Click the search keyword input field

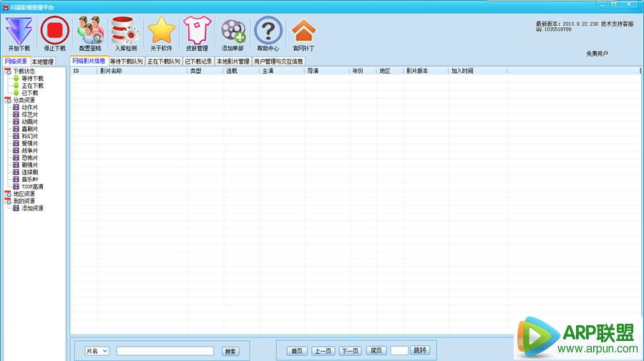click(165, 351)
